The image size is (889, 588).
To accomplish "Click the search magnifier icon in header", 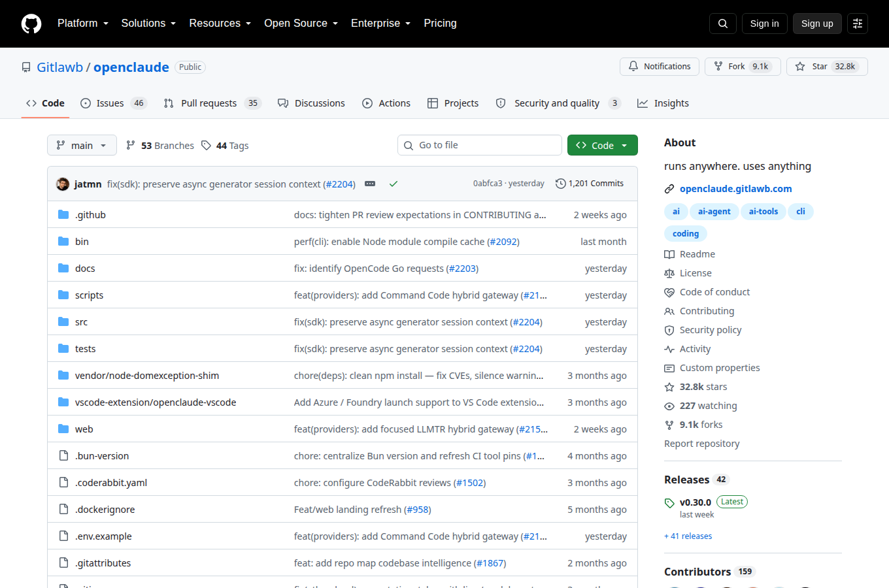I will [x=723, y=24].
